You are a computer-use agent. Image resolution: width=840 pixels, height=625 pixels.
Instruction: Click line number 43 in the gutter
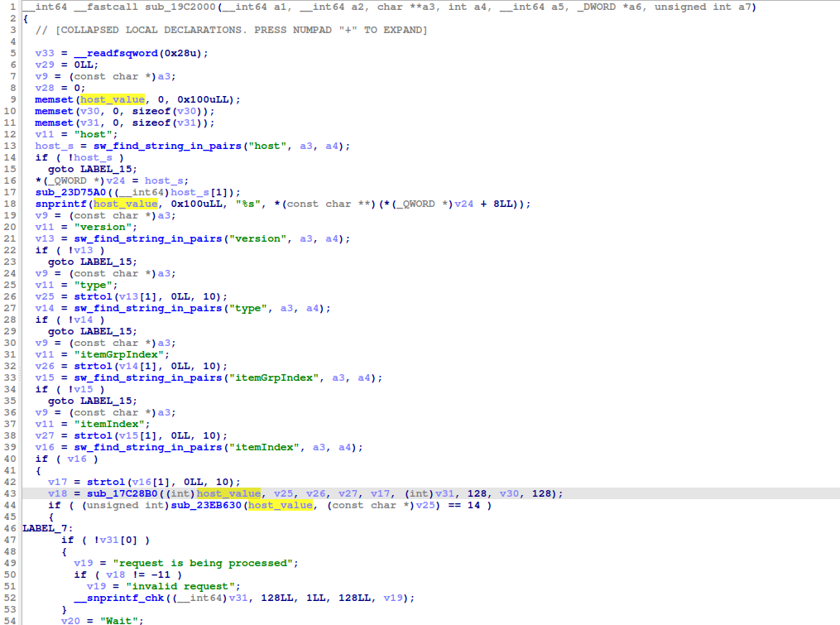[x=11, y=493]
